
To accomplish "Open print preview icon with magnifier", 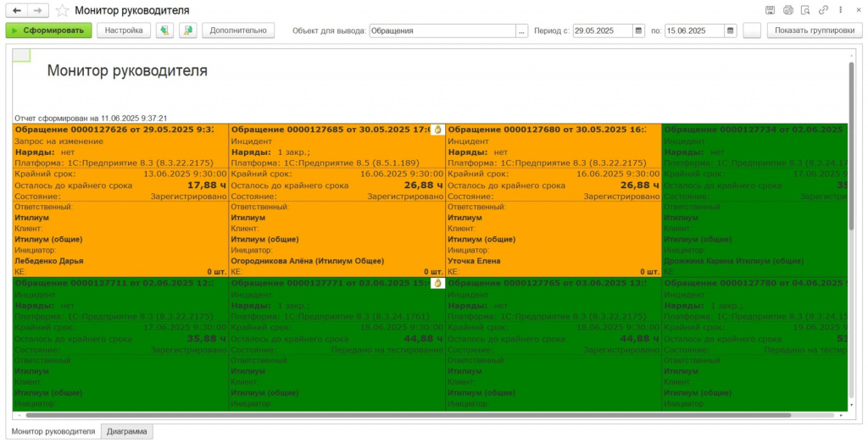I will (805, 9).
